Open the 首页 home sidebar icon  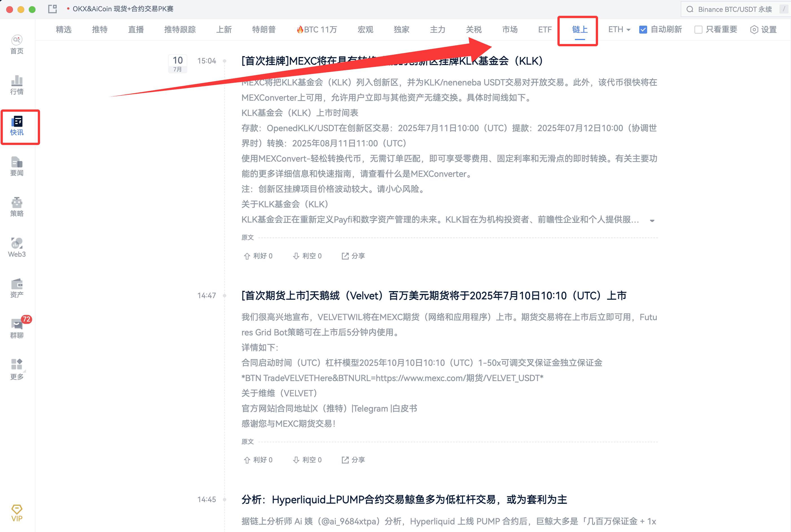coord(17,45)
